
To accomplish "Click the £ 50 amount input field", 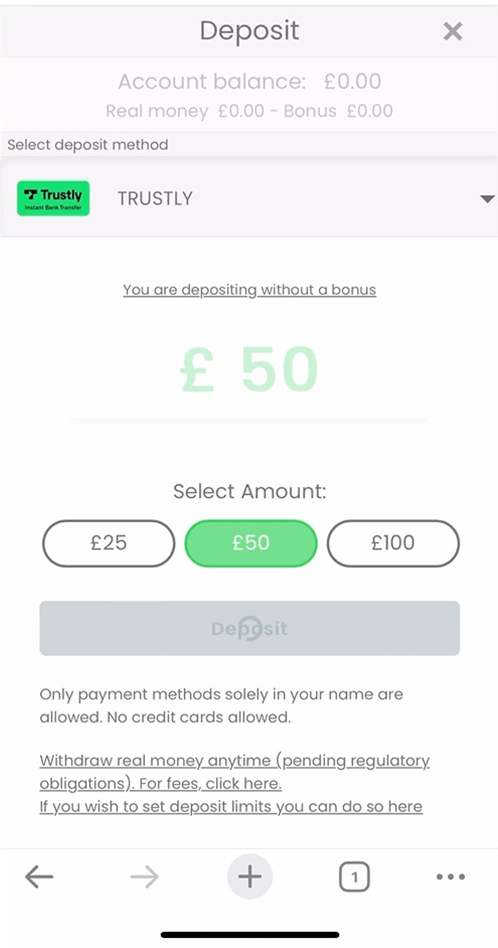I will click(x=250, y=370).
